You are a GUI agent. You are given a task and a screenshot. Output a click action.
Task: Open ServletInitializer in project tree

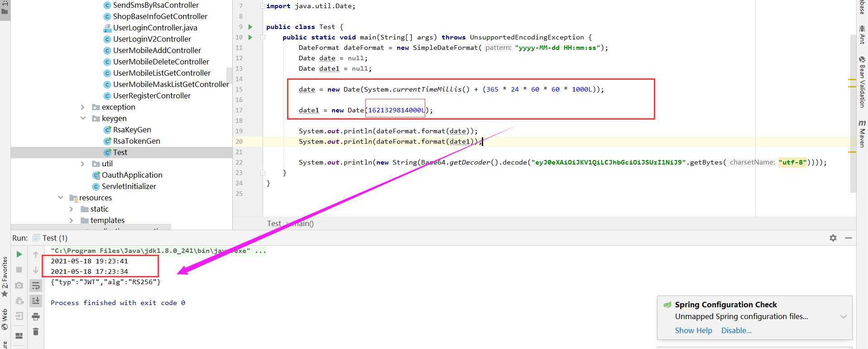pyautogui.click(x=129, y=186)
